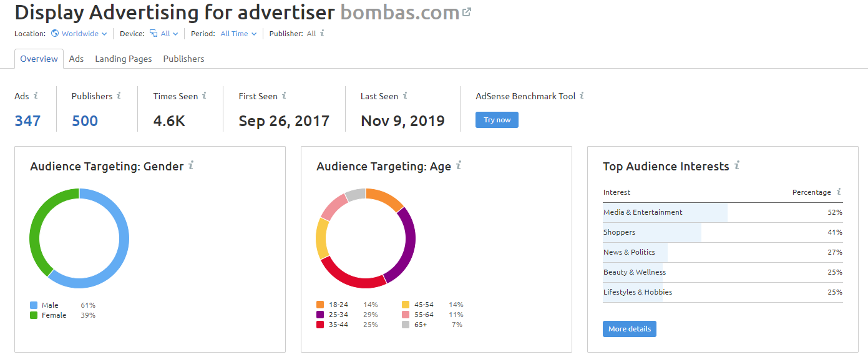The height and width of the screenshot is (362, 868).
Task: Click info icon next to Percentage column
Action: tap(839, 192)
